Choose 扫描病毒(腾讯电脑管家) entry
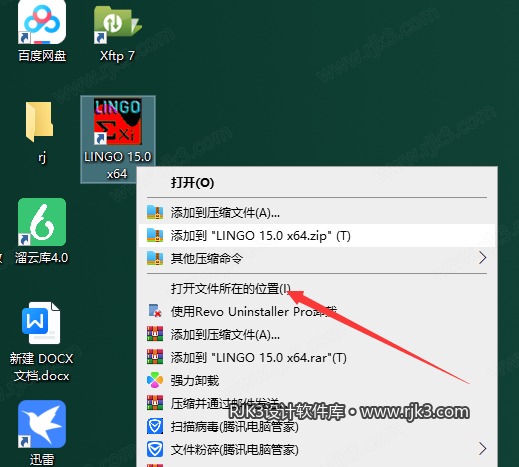Image resolution: width=519 pixels, height=467 pixels. point(317,426)
